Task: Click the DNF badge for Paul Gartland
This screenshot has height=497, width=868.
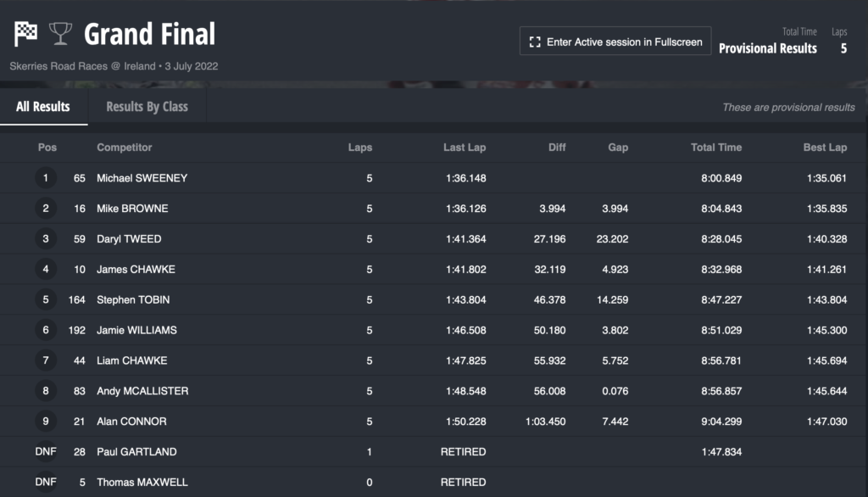Action: 46,451
